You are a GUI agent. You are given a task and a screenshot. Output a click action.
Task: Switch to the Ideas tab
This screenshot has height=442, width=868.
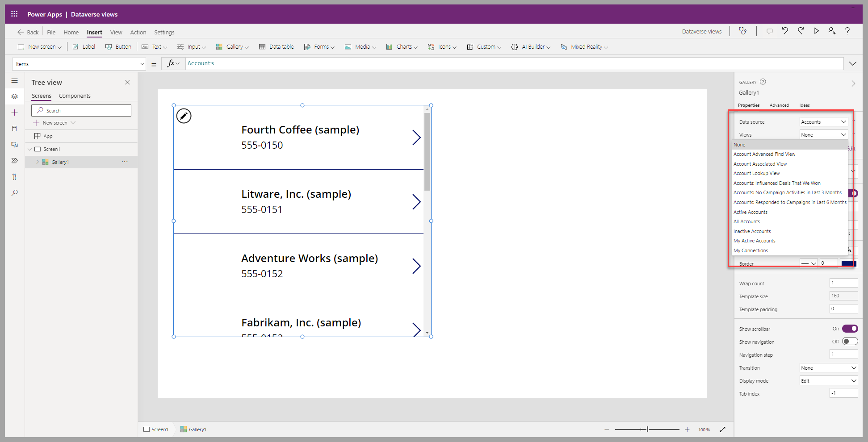[805, 105]
